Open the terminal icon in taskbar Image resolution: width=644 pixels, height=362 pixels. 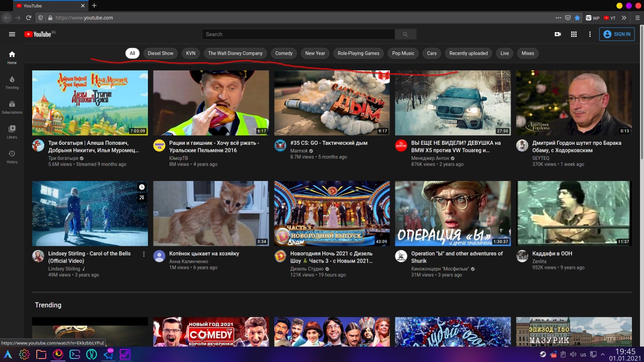(74, 354)
